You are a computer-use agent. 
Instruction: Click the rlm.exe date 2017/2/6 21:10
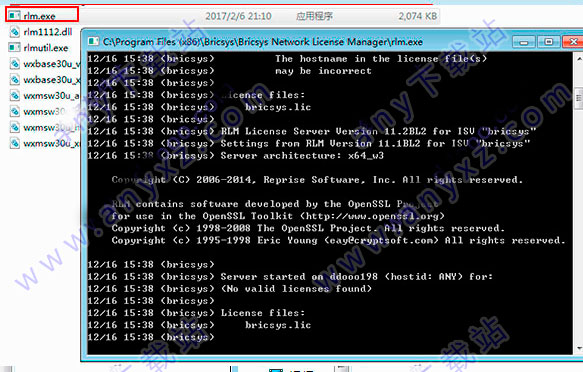(238, 16)
